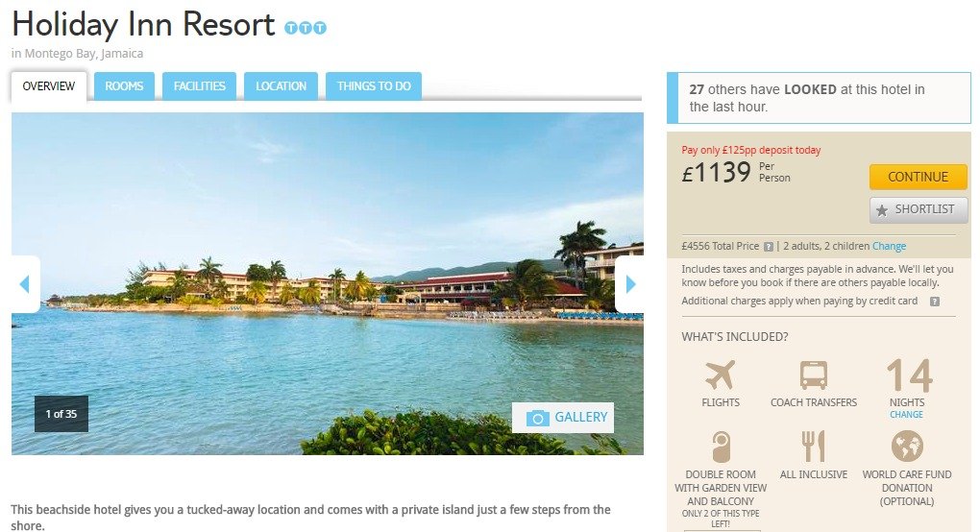This screenshot has width=980, height=532.
Task: Show previous photo with left arrow
Action: click(x=26, y=284)
